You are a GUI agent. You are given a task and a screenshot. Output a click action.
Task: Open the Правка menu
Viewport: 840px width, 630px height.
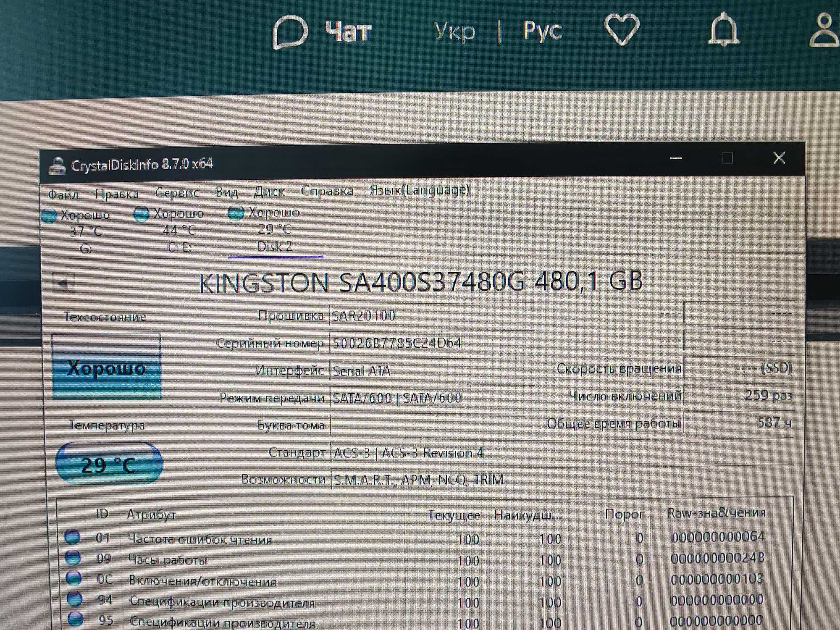click(117, 194)
